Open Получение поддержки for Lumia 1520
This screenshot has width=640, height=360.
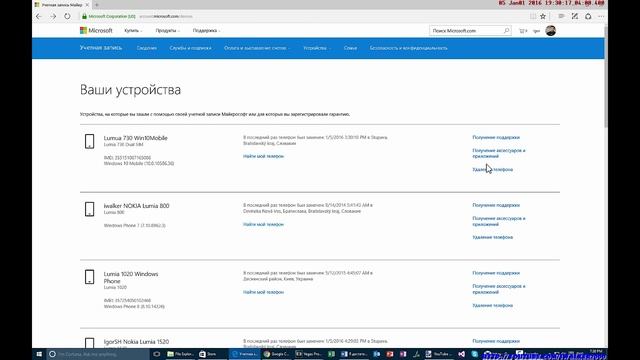click(496, 341)
